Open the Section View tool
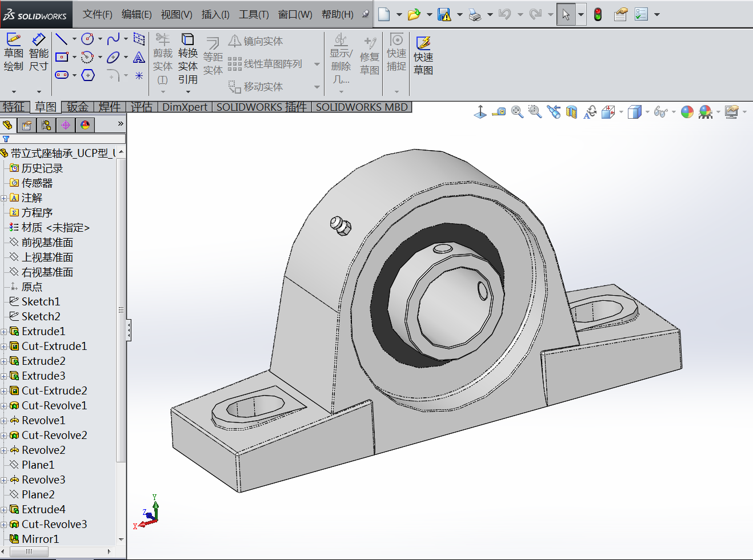This screenshot has height=560, width=753. [571, 112]
